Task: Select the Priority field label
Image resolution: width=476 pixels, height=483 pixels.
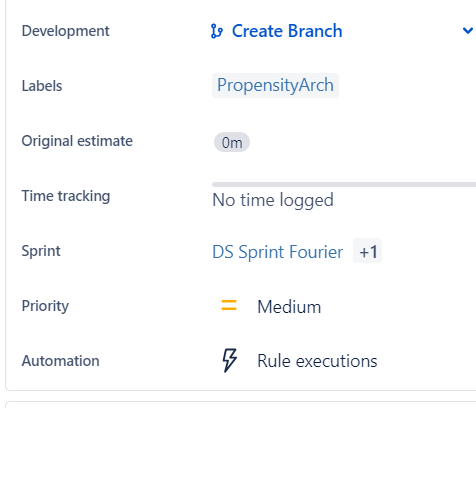Action: 45,306
